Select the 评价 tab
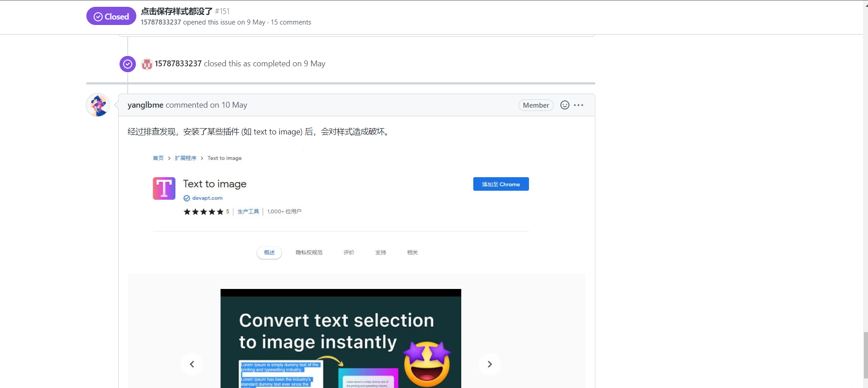 pyautogui.click(x=349, y=253)
